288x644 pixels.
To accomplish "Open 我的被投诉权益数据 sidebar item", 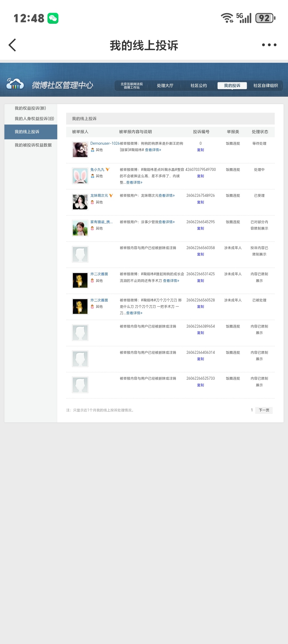I will 33,145.
